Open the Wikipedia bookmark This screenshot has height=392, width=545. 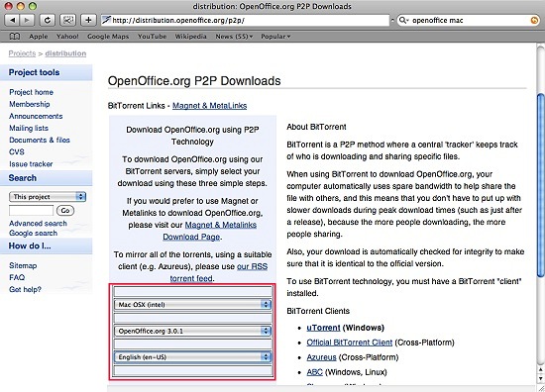190,36
